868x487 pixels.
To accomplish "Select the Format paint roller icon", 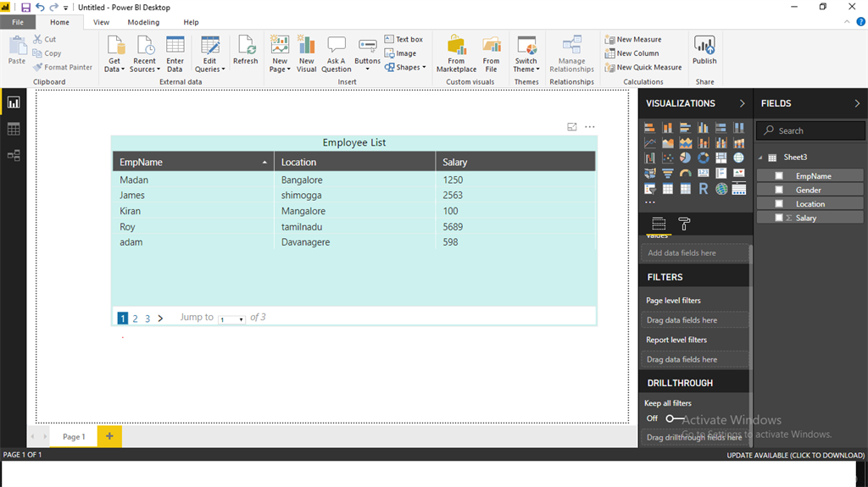I will (684, 224).
